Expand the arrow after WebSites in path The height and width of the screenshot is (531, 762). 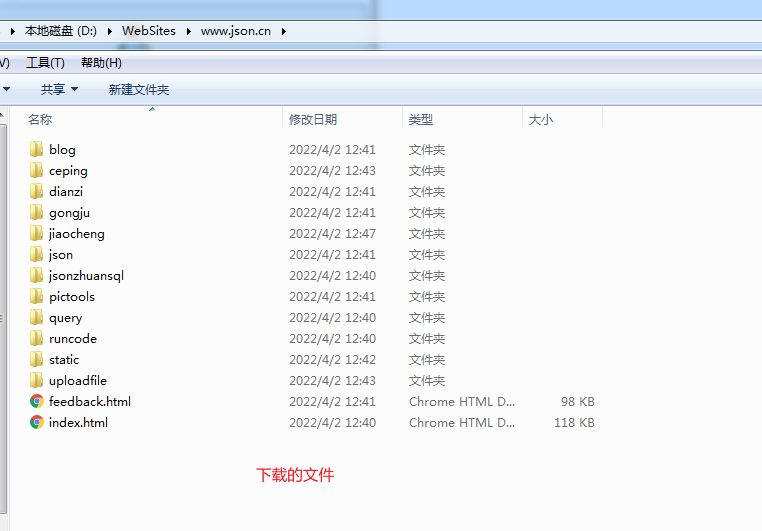(x=188, y=31)
